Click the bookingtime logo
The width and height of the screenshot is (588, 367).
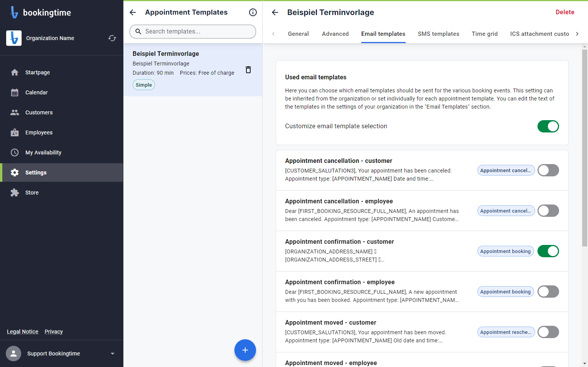pyautogui.click(x=40, y=12)
